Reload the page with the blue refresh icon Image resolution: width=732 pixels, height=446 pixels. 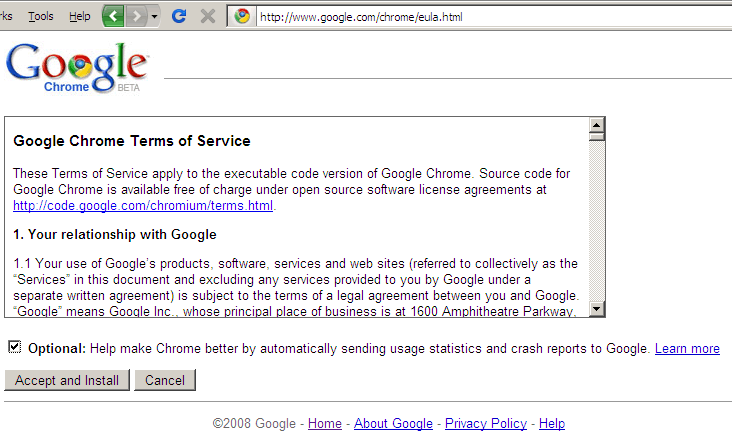tap(179, 16)
